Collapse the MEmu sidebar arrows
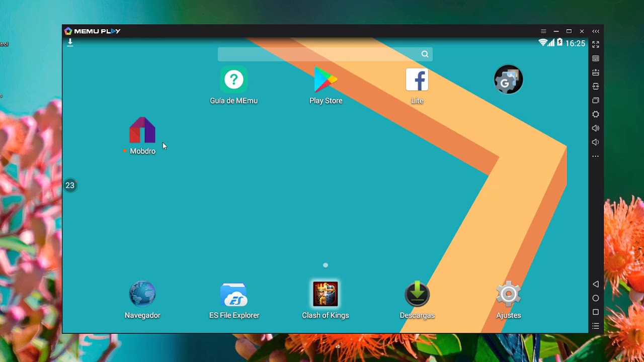Viewport: 644px width, 362px height. click(x=596, y=31)
